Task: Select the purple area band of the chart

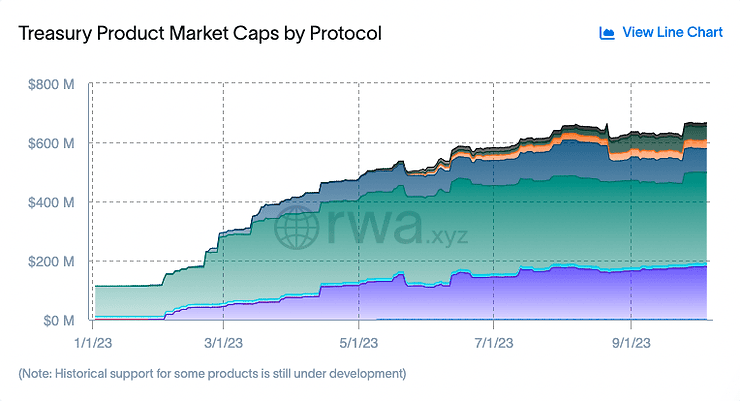Action: pyautogui.click(x=519, y=297)
